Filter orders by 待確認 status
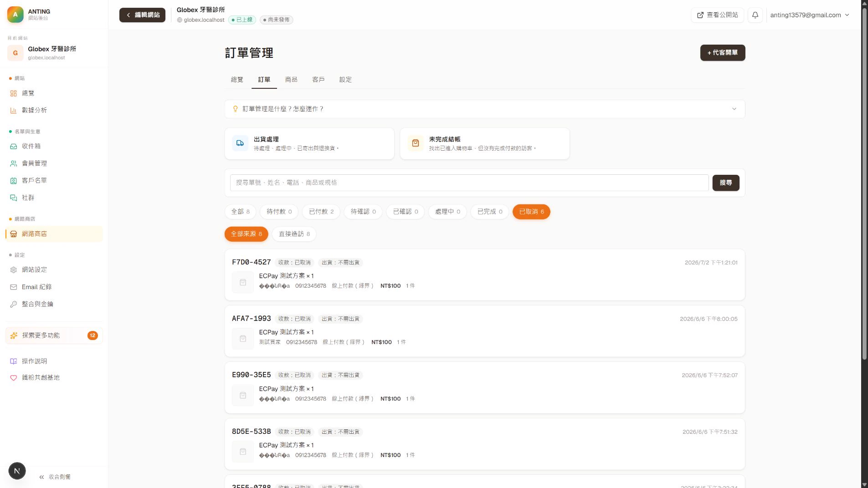Screen dimensions: 868x488 [x=364, y=212]
